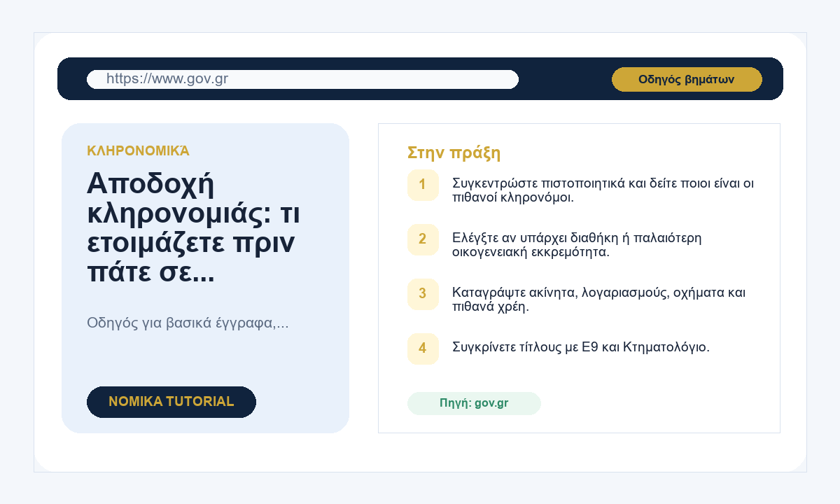Viewport: 840px width, 504px height.
Task: Click the step 1 number badge
Action: pos(423,185)
